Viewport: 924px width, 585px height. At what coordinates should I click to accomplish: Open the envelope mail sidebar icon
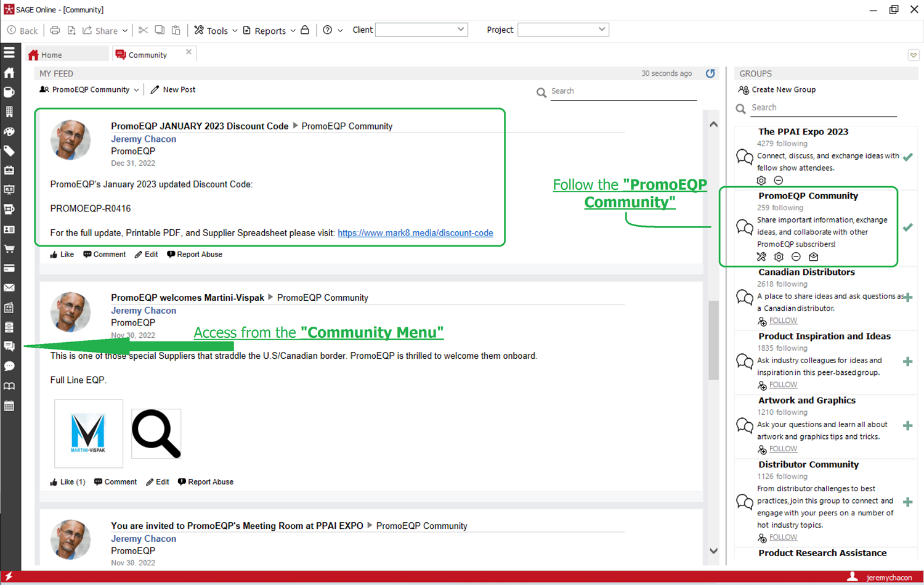(x=9, y=288)
